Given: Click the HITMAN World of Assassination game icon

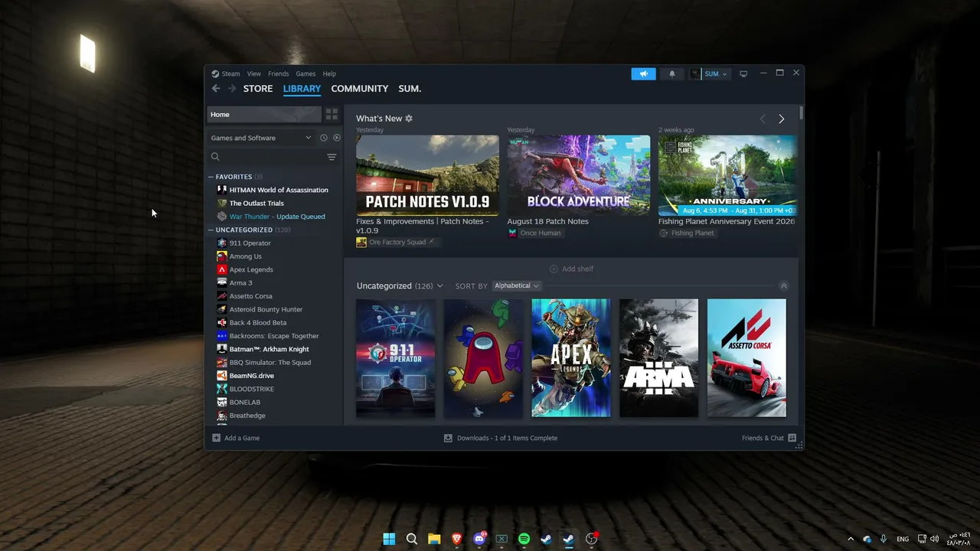Looking at the screenshot, I should coord(222,190).
